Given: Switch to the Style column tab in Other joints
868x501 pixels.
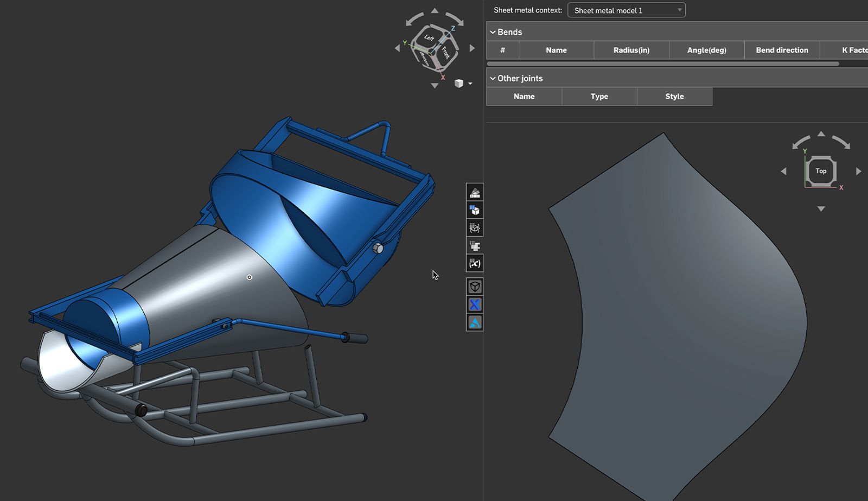Looking at the screenshot, I should [674, 96].
